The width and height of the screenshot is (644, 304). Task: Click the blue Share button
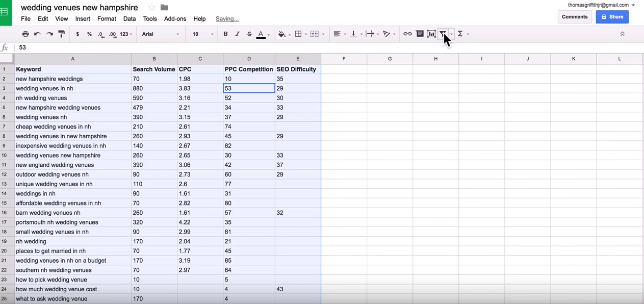coord(612,17)
